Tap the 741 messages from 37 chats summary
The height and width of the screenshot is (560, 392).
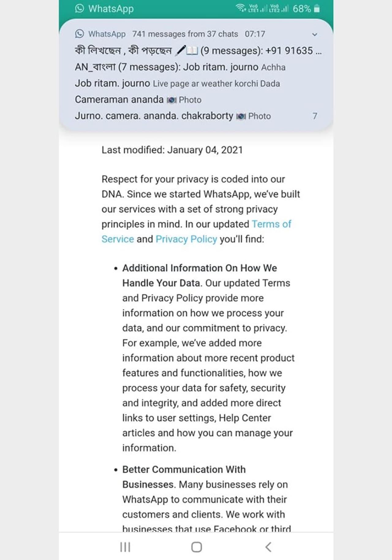[185, 34]
